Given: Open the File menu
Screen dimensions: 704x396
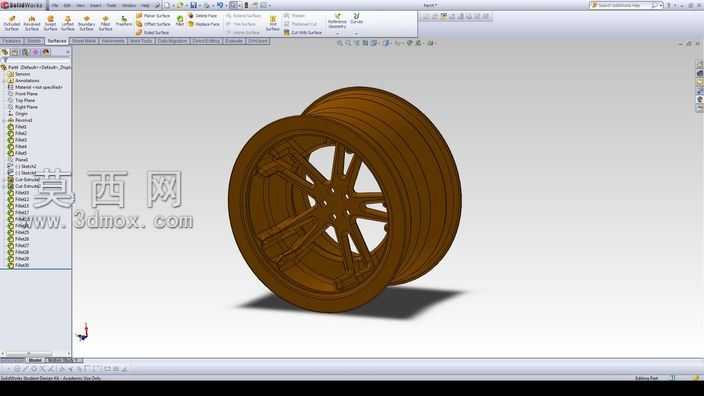Looking at the screenshot, I should 55,5.
